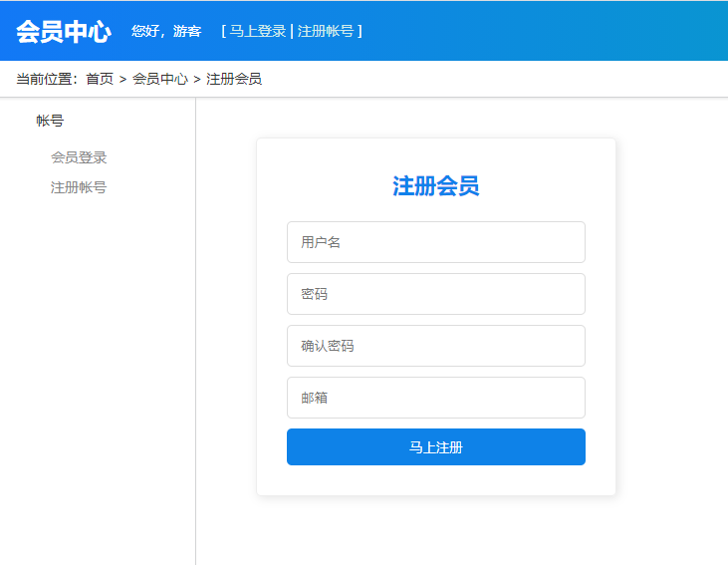Go to 首页 in the breadcrumb
Screen dimensions: 728x565
(100, 79)
